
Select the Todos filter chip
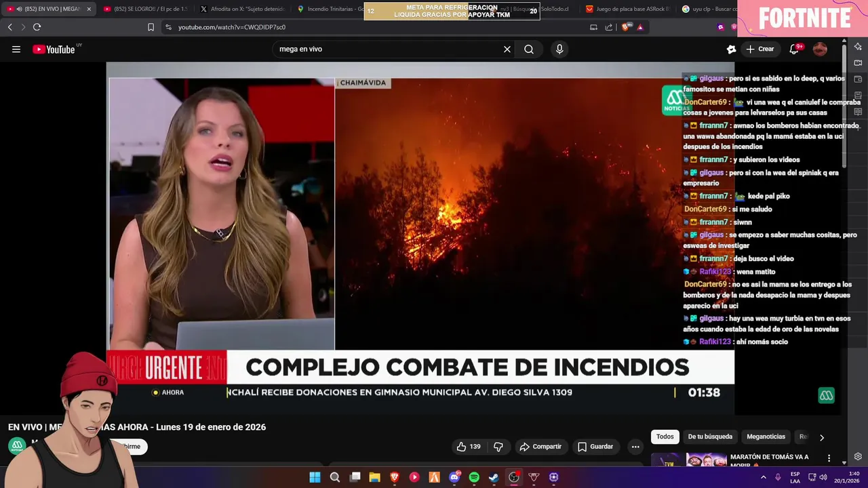(665, 437)
